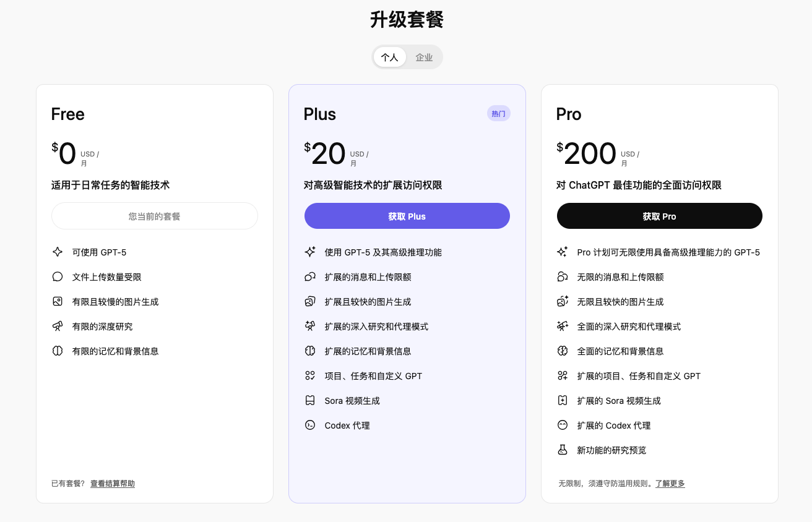Click the brain icon beside 全面的记忆和背景信息
Image resolution: width=812 pixels, height=522 pixels.
563,351
